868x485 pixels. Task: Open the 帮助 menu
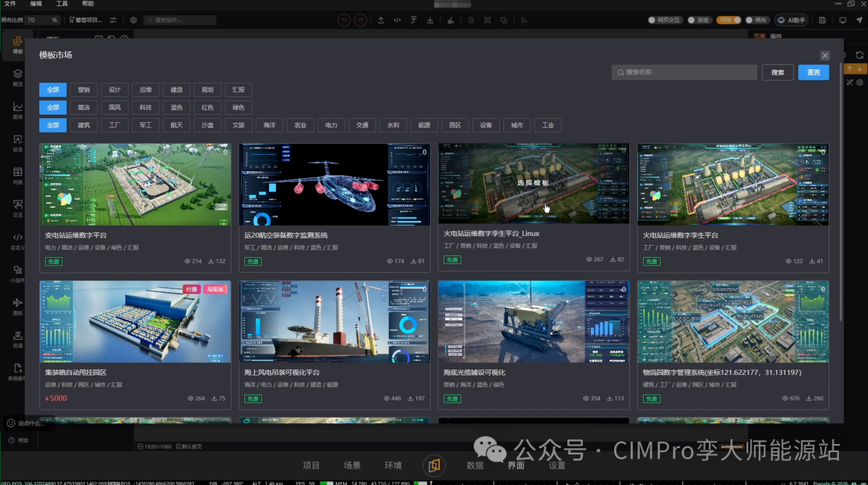click(88, 4)
